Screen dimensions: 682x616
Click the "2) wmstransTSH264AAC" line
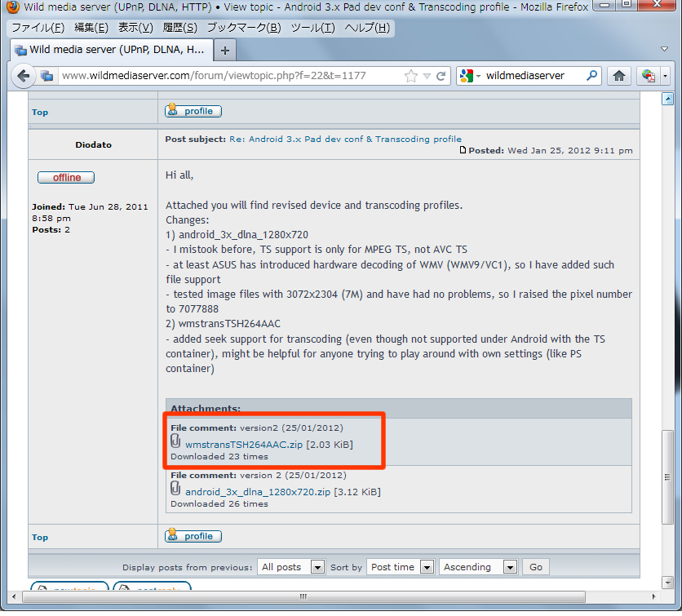coord(223,324)
